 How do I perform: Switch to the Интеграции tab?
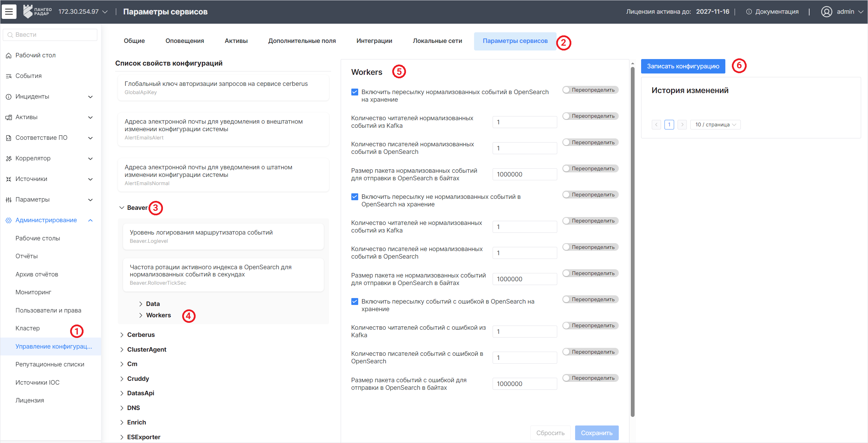pos(374,41)
